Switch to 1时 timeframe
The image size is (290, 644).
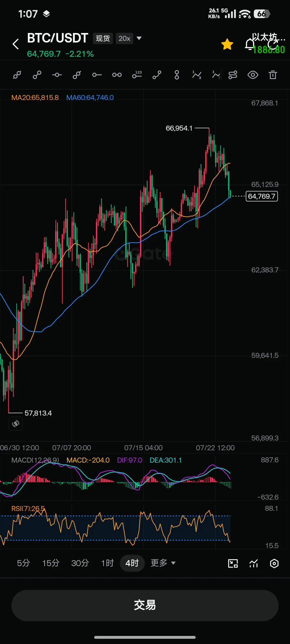(x=107, y=563)
